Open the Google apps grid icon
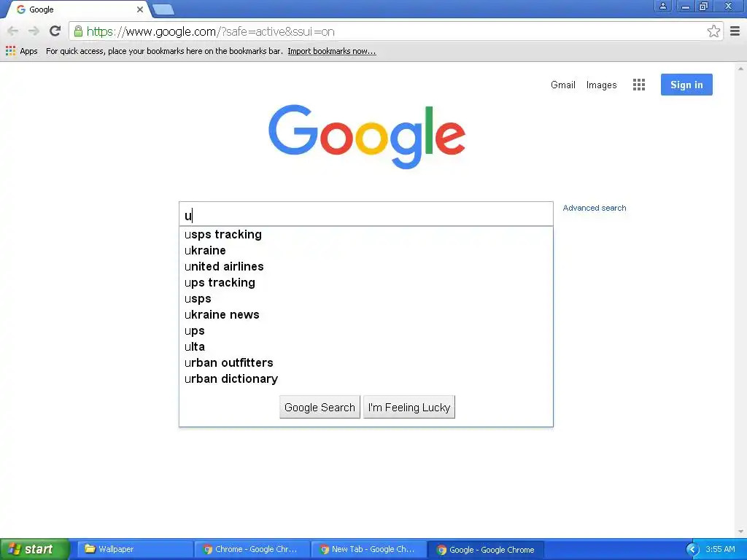The width and height of the screenshot is (747, 560). pyautogui.click(x=639, y=85)
